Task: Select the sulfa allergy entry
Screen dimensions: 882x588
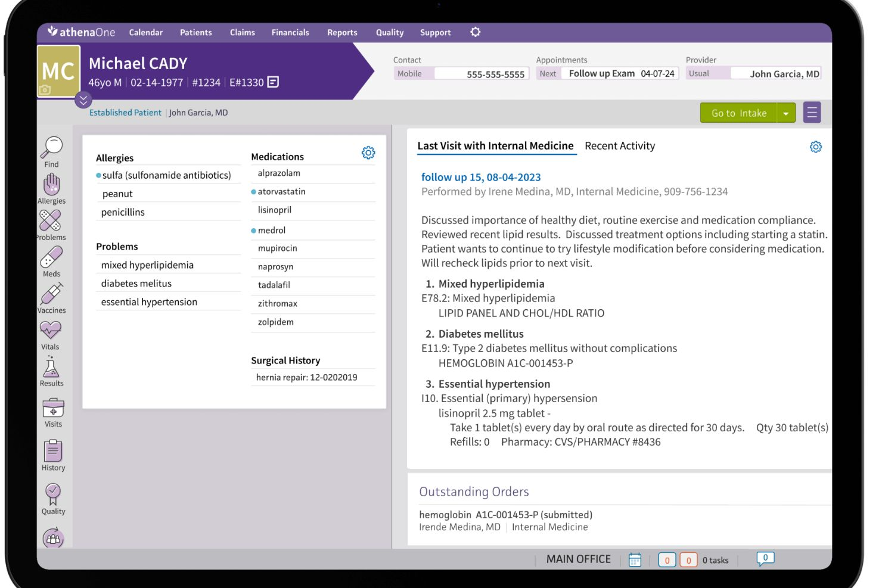Action: (167, 175)
